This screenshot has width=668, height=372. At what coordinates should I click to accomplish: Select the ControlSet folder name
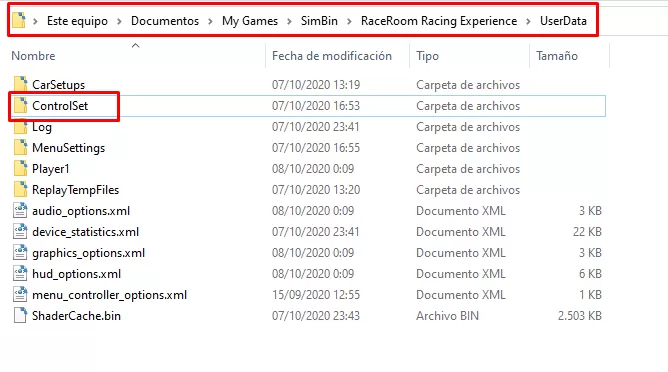pos(60,105)
